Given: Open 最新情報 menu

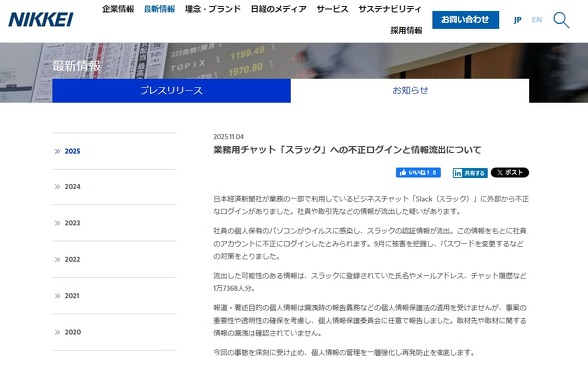Looking at the screenshot, I should pos(159,9).
